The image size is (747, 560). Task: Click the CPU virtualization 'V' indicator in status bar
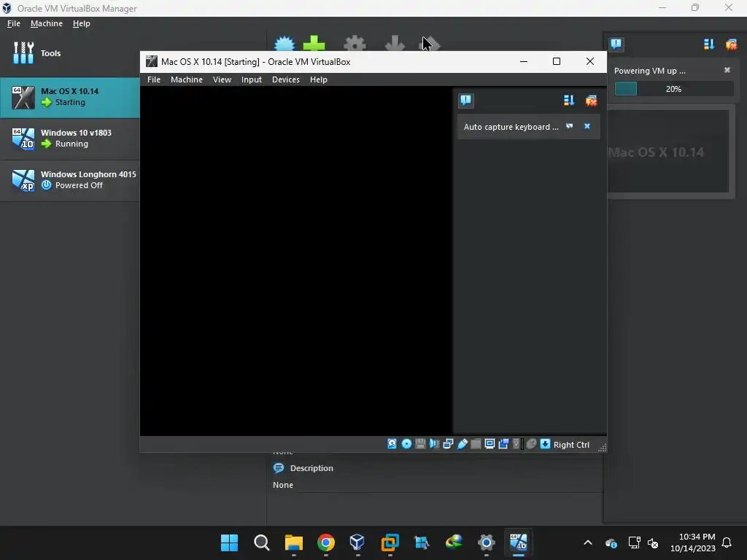(517, 444)
